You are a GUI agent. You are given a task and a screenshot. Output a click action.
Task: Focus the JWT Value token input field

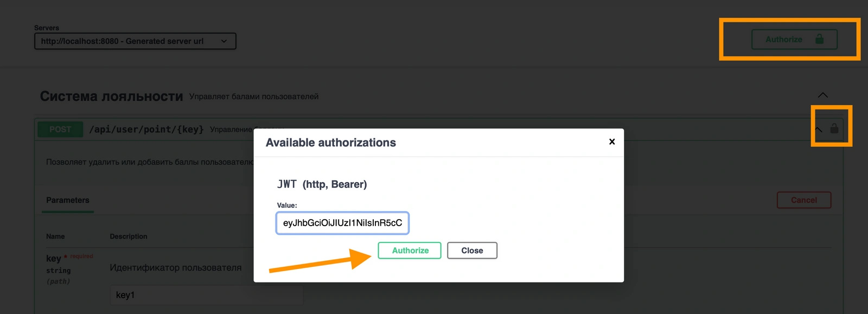tap(342, 223)
